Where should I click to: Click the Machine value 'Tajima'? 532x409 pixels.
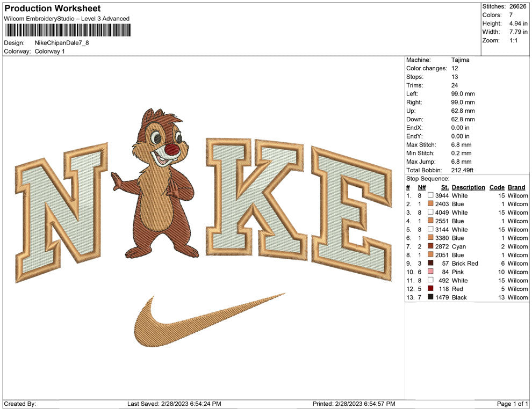(461, 60)
